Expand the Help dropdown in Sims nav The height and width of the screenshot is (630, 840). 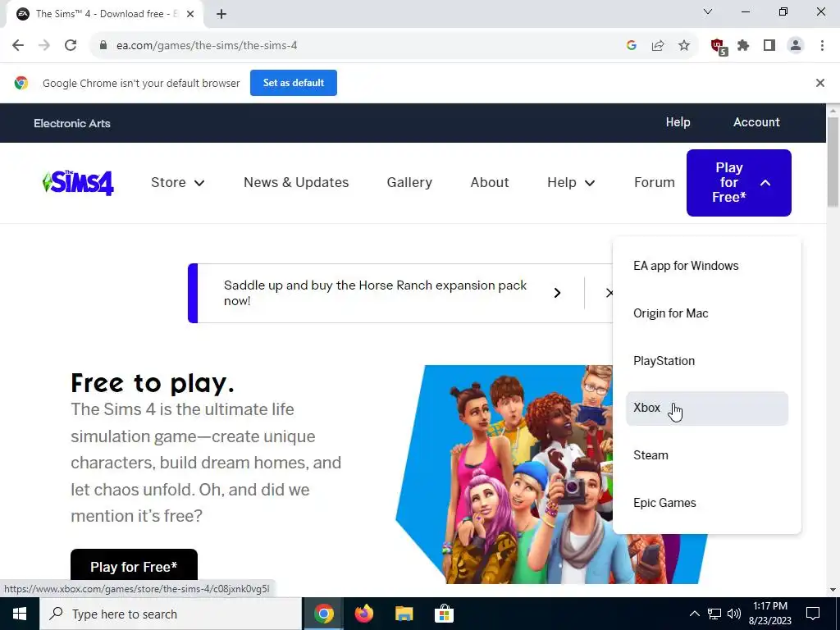571,183
